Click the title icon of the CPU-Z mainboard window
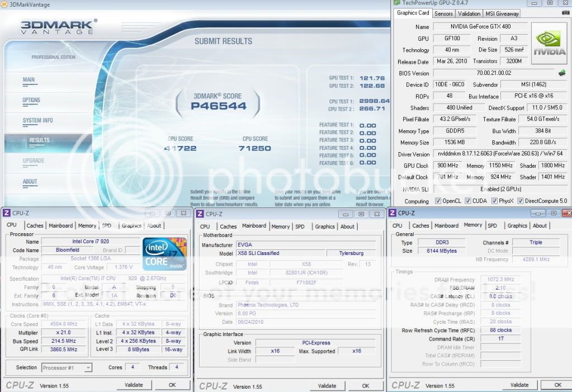Viewport: 572px width, 392px height. click(x=200, y=214)
